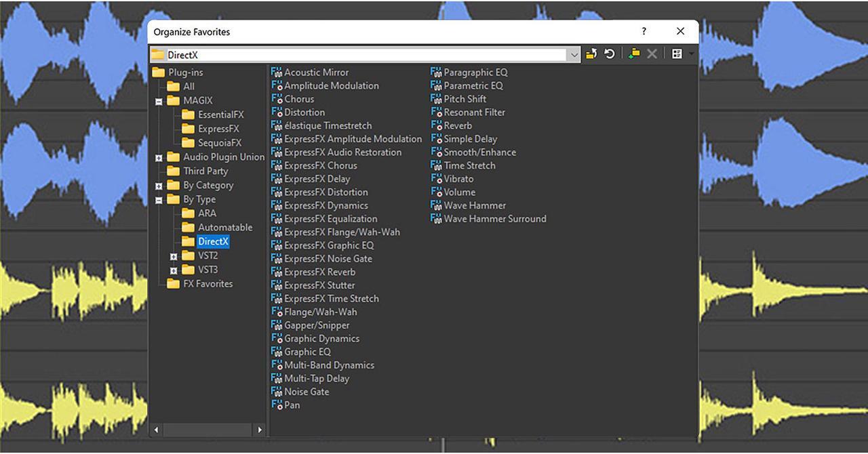This screenshot has height=454, width=868.
Task: Select the Pitch Shift plug-in icon
Action: (436, 99)
